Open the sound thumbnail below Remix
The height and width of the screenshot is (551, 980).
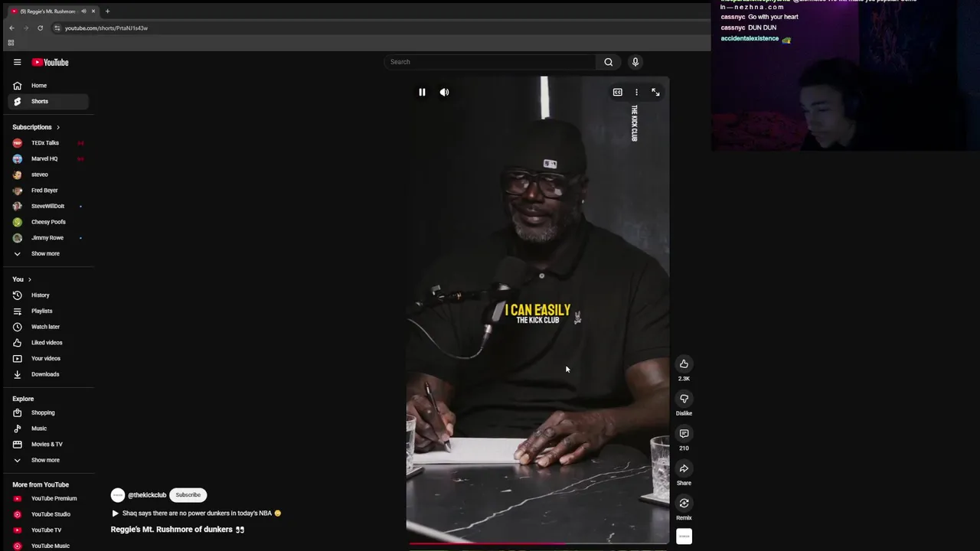pyautogui.click(x=684, y=536)
